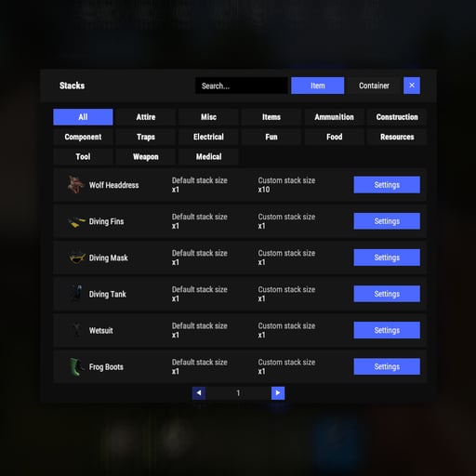
Task: Switch to Container mode
Action: (x=374, y=86)
